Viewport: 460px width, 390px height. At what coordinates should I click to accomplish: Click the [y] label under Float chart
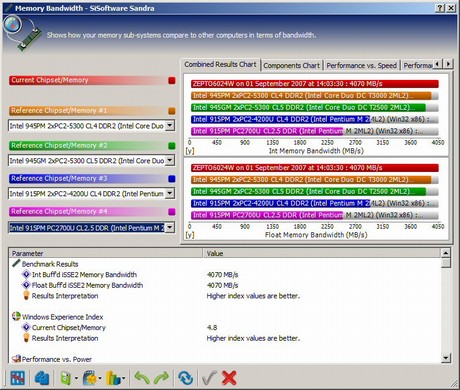point(190,235)
